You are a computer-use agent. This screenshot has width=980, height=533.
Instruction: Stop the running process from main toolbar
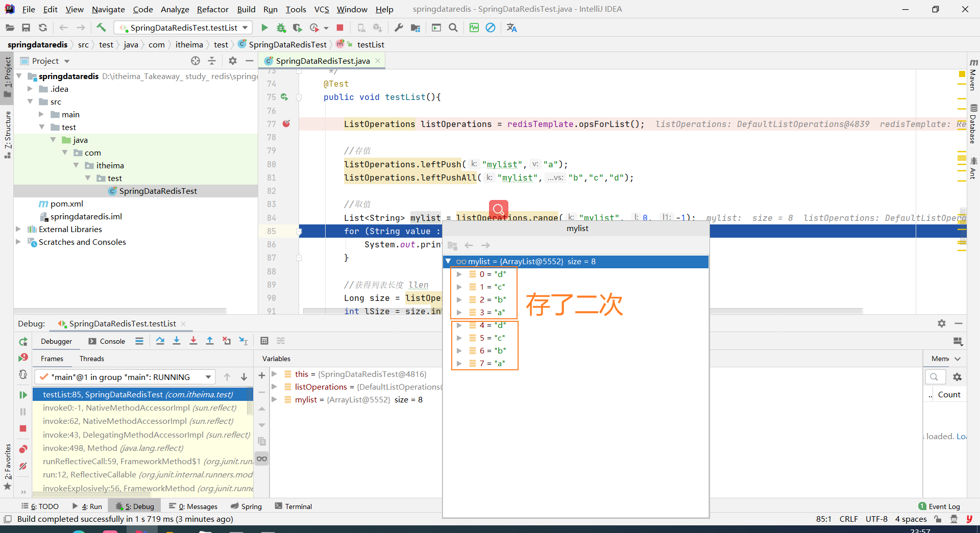(x=340, y=28)
